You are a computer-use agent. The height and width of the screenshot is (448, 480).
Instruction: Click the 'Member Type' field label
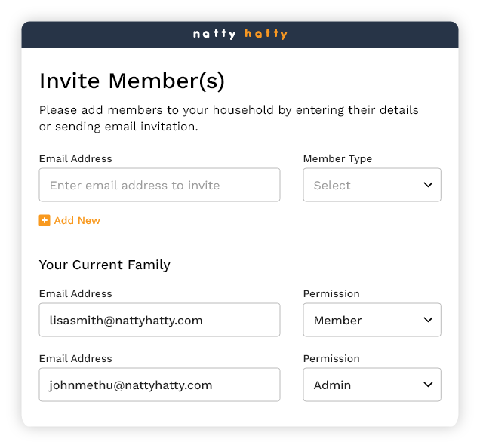[337, 158]
